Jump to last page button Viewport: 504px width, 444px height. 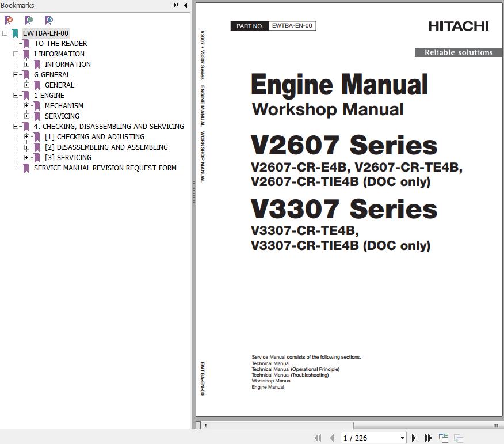428,438
